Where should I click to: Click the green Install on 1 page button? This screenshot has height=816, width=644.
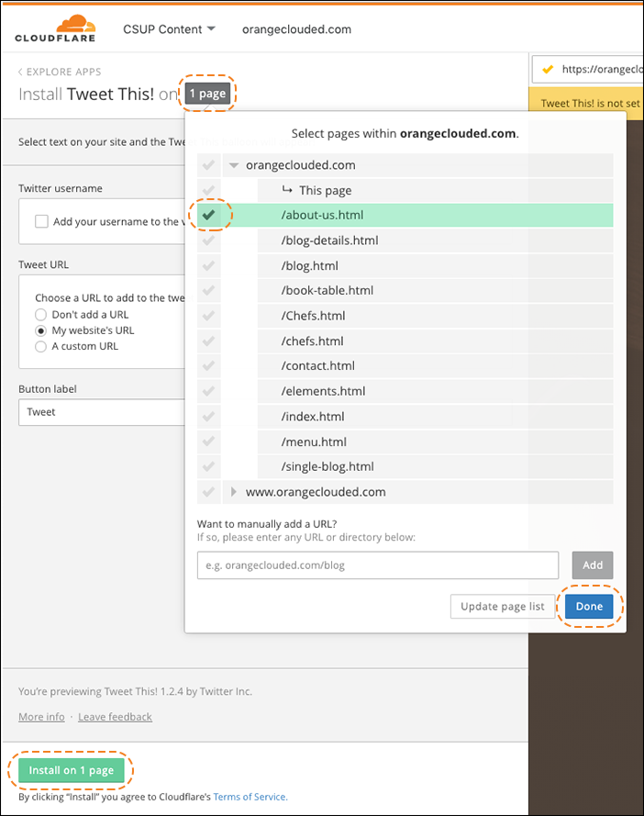pyautogui.click(x=72, y=770)
